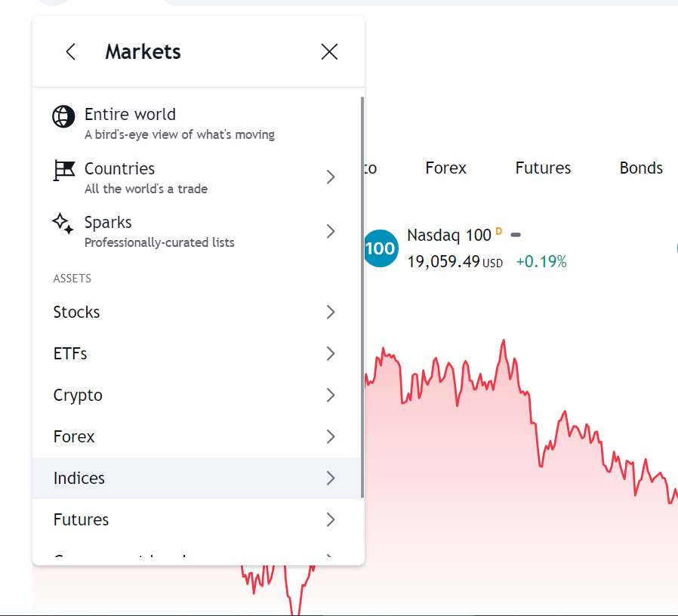Viewport: 678px width, 616px height.
Task: Open Entire world overview
Action: click(x=196, y=123)
